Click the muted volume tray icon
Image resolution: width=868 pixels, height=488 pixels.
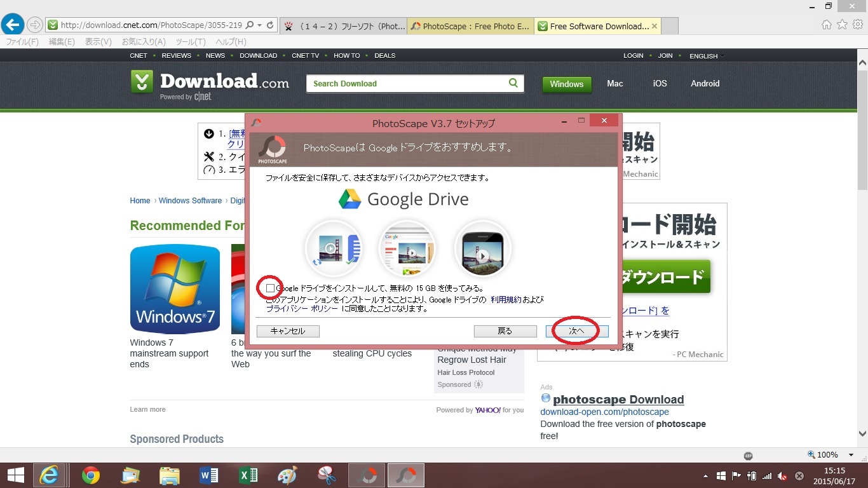coord(783,476)
